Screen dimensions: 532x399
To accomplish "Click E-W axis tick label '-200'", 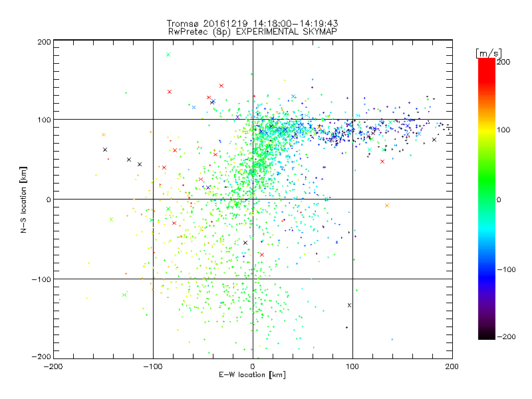I will (54, 367).
